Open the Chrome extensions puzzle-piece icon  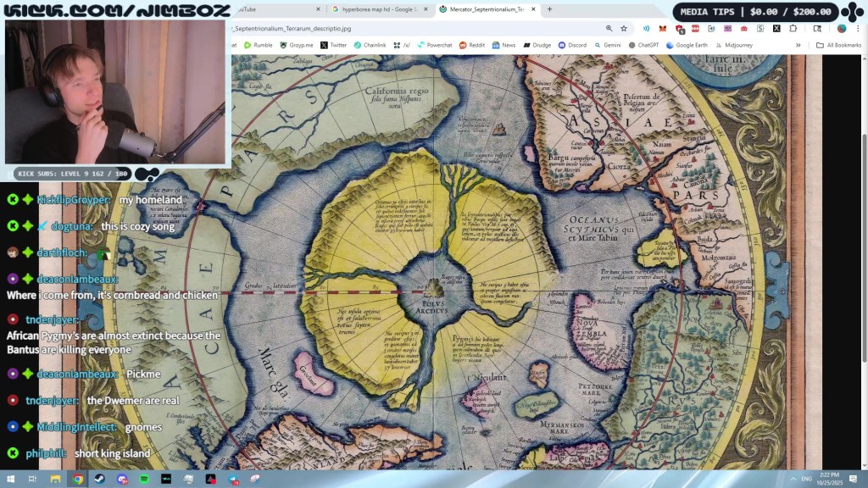coord(793,29)
